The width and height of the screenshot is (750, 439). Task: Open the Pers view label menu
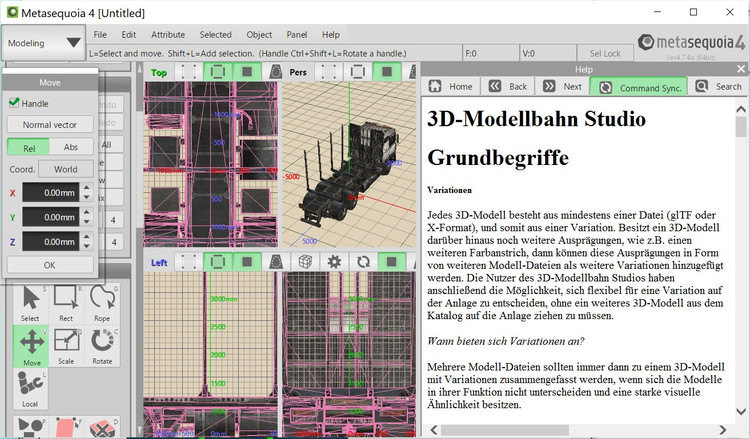298,72
